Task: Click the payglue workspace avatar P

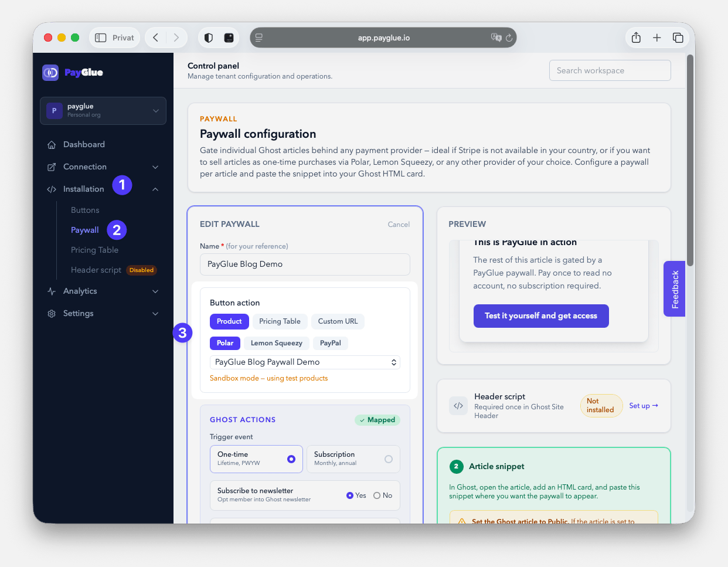Action: tap(55, 111)
